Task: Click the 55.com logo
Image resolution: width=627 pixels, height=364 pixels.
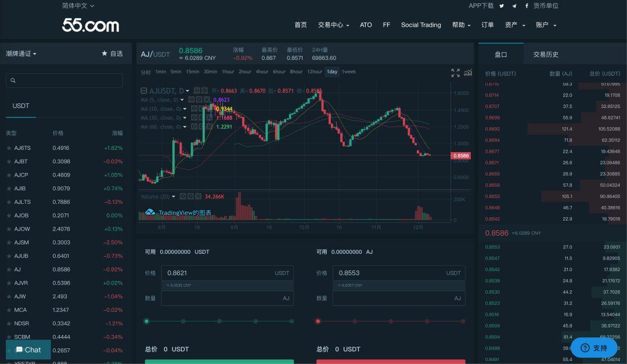Action: pyautogui.click(x=91, y=25)
